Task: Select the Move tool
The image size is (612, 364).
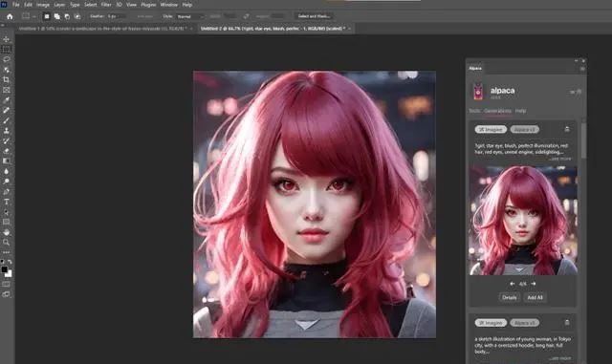Action: pyautogui.click(x=7, y=39)
